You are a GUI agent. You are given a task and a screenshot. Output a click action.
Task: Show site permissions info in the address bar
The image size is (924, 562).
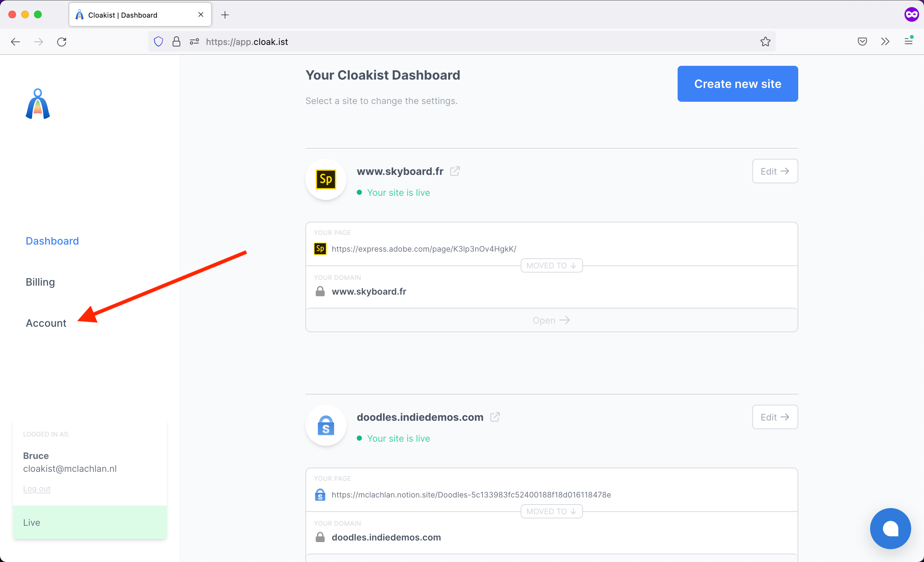(x=194, y=42)
